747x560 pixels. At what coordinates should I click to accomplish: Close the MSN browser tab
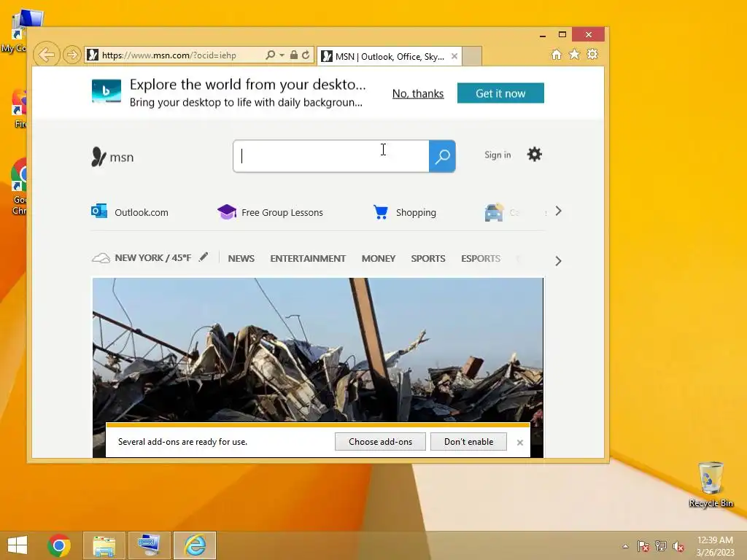(x=454, y=56)
